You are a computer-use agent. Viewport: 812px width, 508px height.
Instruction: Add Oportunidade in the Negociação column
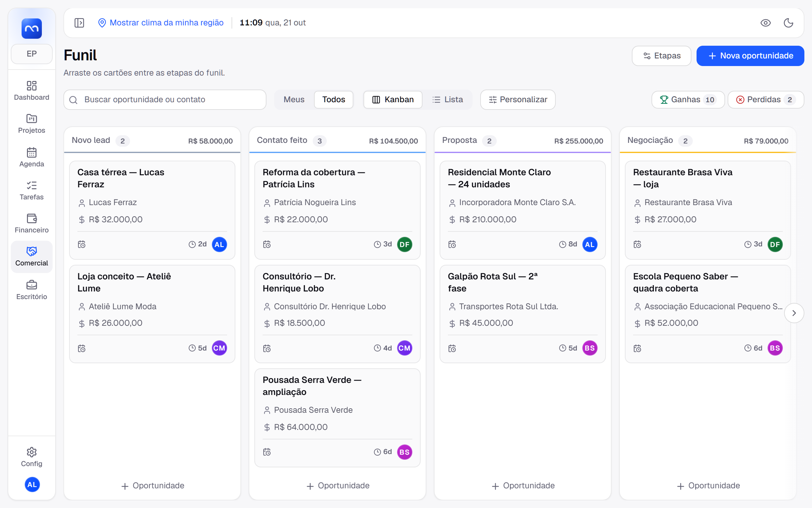708,485
